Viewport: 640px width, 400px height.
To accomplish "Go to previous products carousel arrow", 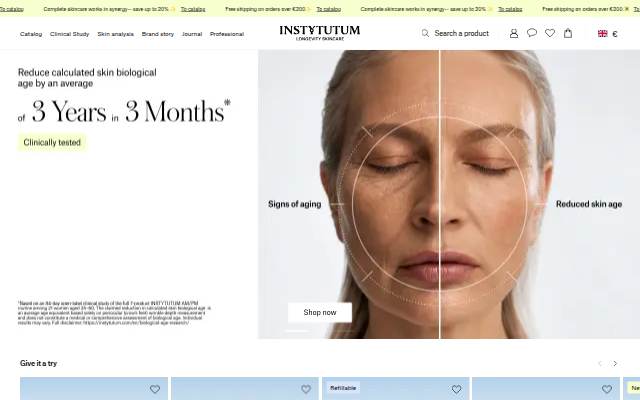I will (x=600, y=363).
